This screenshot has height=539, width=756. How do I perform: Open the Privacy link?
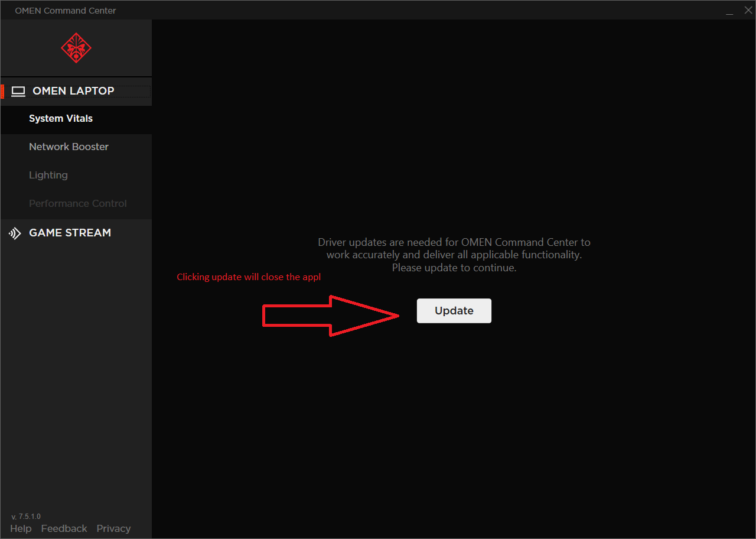(113, 529)
